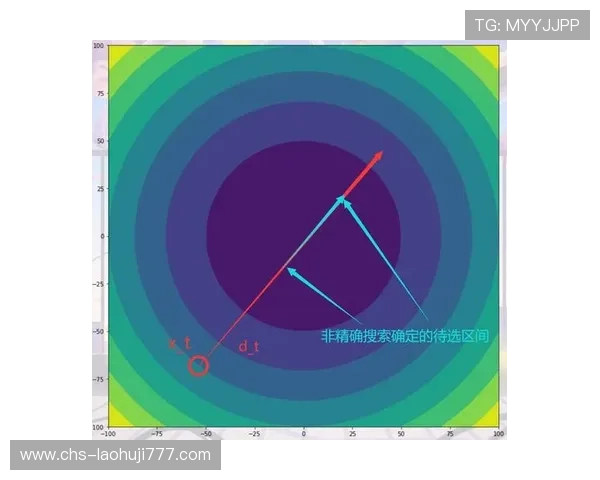This screenshot has height=480, width=600.
Task: Click the red arrowhead tip of the direction line
Action: pos(380,154)
